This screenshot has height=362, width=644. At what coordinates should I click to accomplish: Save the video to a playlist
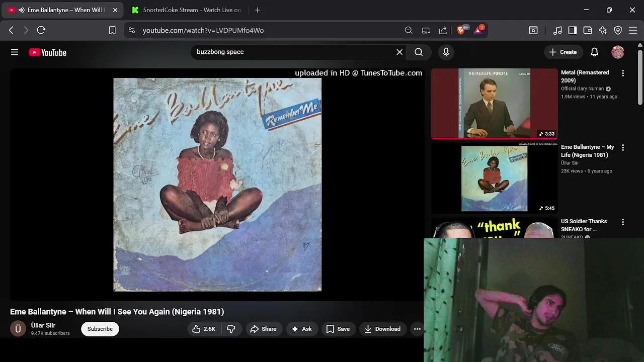point(338,329)
